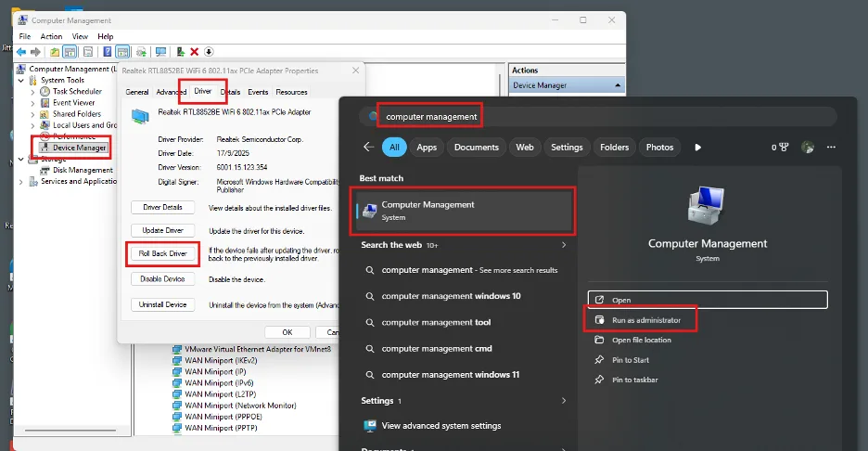Click the up one level folder icon
The height and width of the screenshot is (451, 868).
coord(55,52)
